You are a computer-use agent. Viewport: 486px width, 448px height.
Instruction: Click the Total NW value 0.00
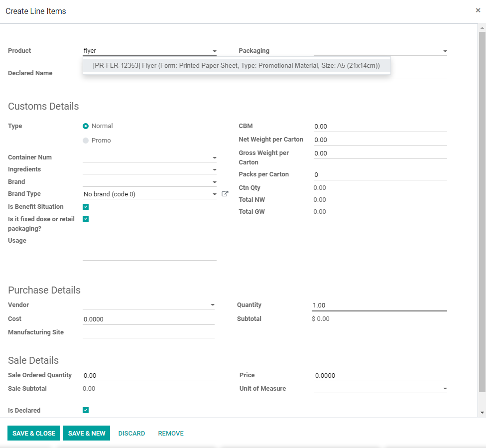coord(320,199)
